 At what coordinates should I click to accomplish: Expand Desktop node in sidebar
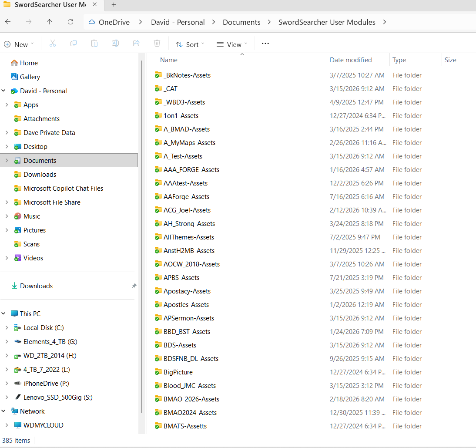[x=7, y=146]
